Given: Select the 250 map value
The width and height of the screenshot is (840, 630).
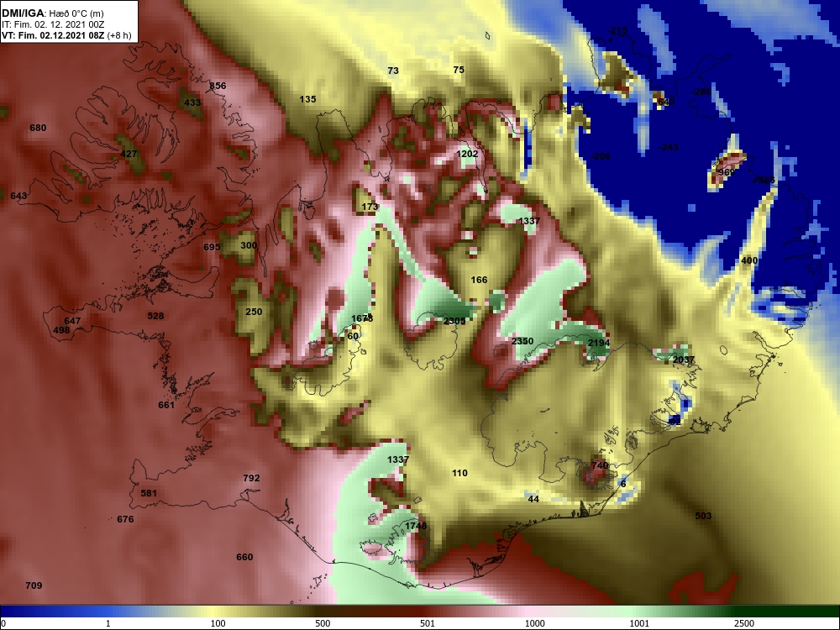Looking at the screenshot, I should [x=254, y=312].
